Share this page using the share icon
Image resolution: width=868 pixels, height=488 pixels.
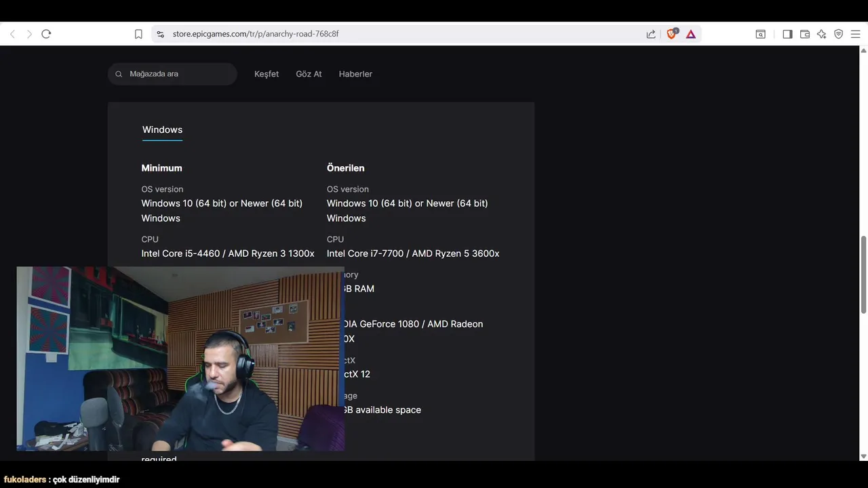651,34
